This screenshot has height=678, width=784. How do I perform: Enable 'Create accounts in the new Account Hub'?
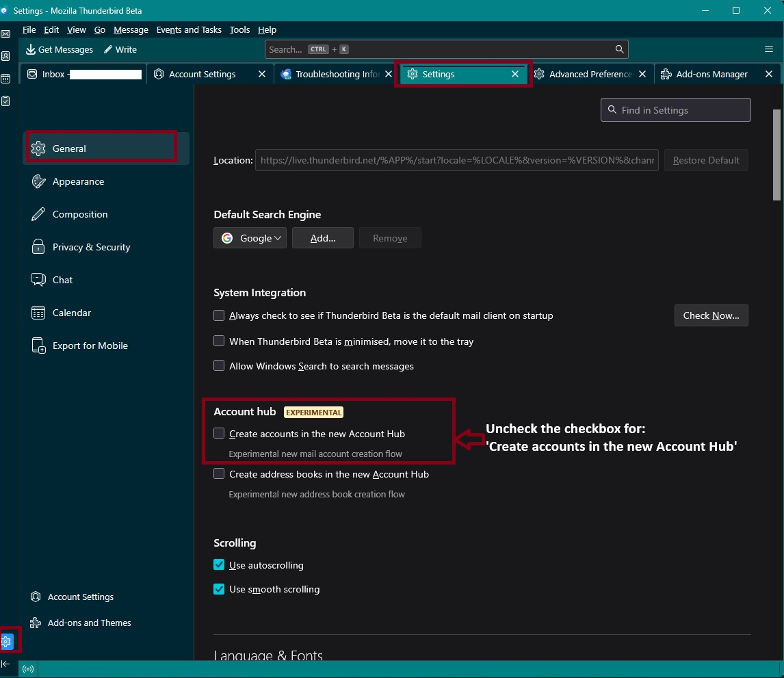point(219,433)
